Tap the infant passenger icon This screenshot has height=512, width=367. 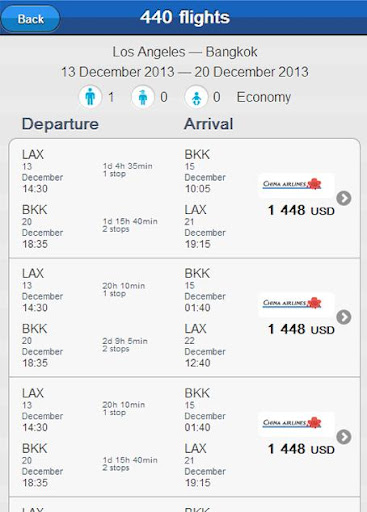click(x=196, y=97)
